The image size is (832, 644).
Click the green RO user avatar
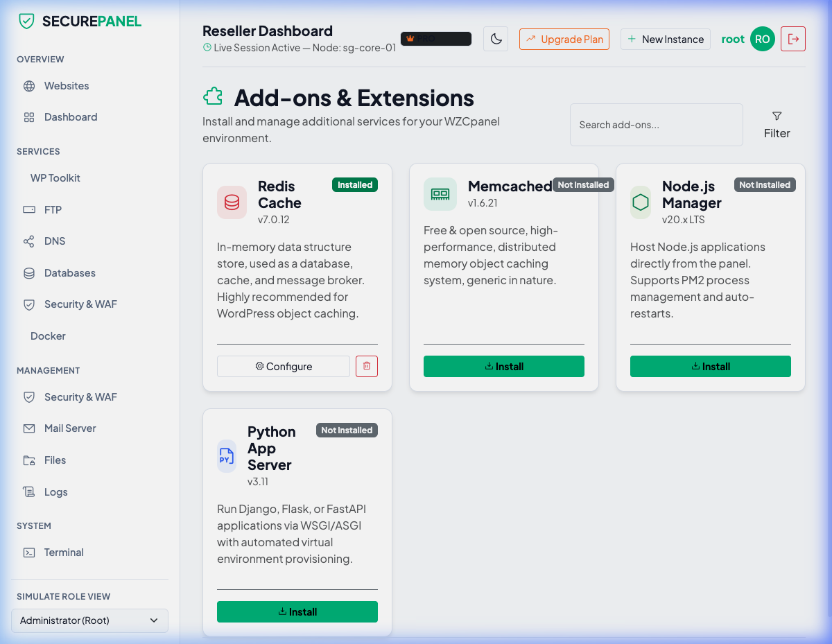[763, 39]
